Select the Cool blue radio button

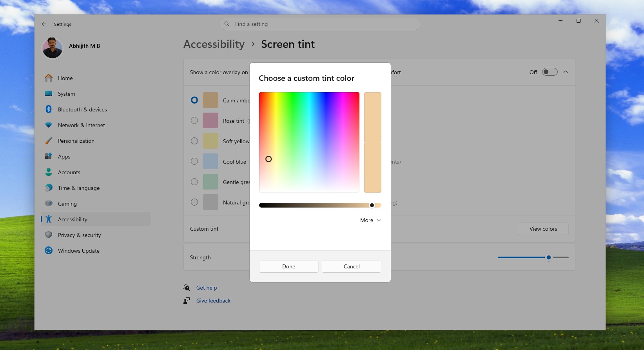tap(194, 161)
